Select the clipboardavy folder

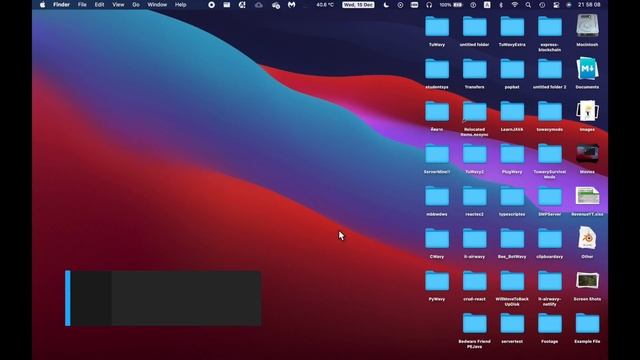click(549, 239)
